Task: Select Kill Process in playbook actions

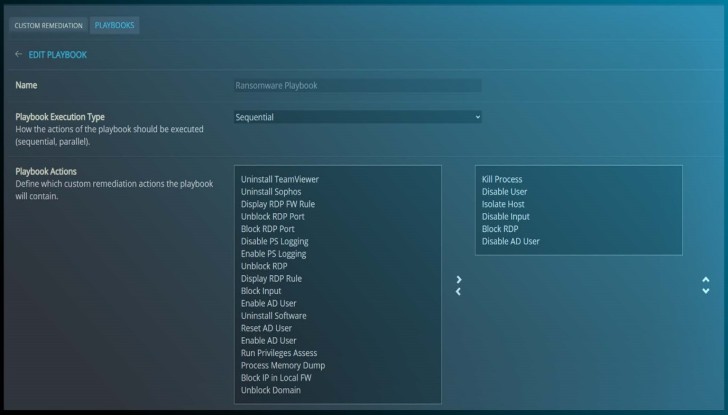Action: pyautogui.click(x=502, y=179)
